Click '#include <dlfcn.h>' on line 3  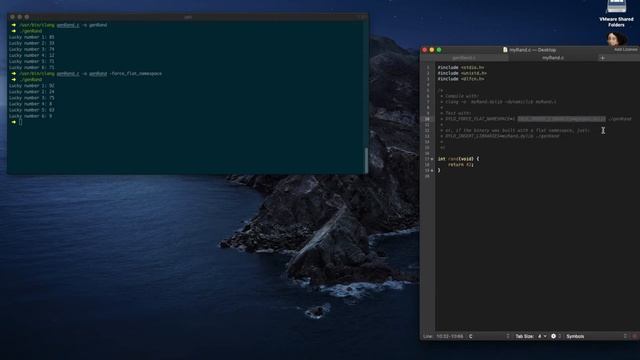(461, 79)
